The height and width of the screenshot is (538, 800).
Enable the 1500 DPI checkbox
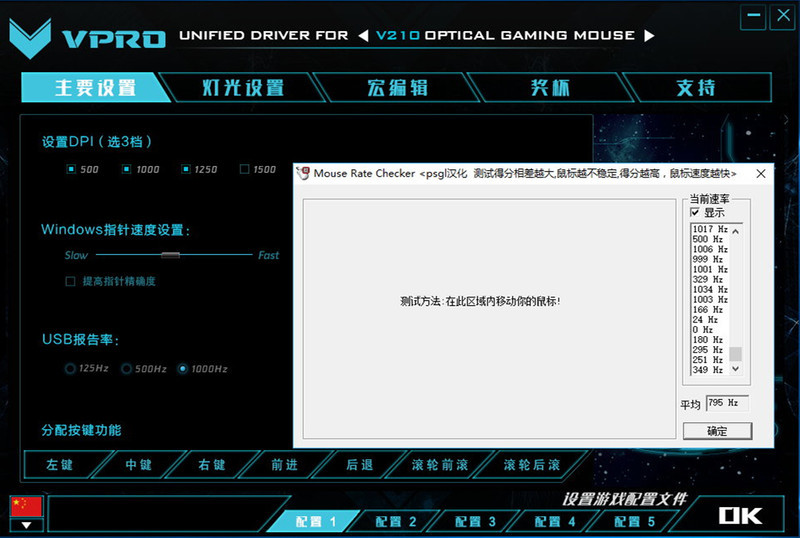point(244,169)
